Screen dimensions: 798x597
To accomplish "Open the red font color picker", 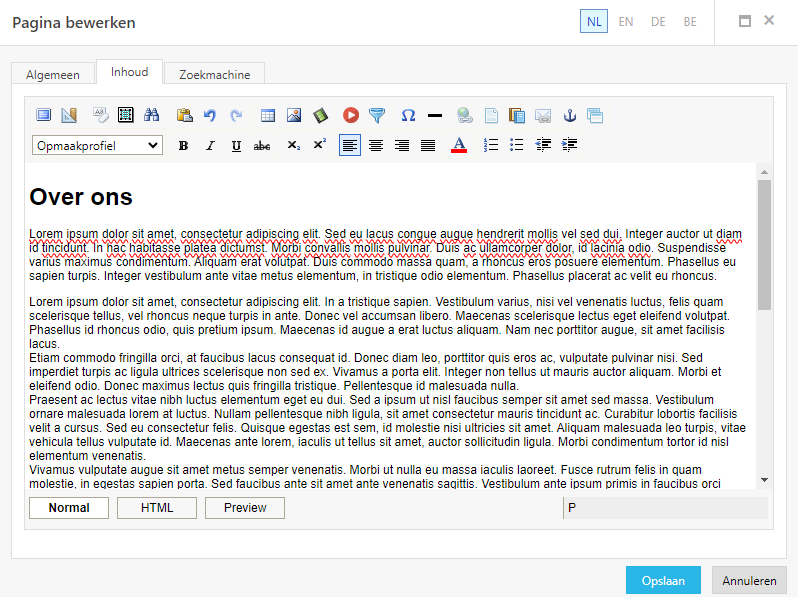I will click(459, 146).
